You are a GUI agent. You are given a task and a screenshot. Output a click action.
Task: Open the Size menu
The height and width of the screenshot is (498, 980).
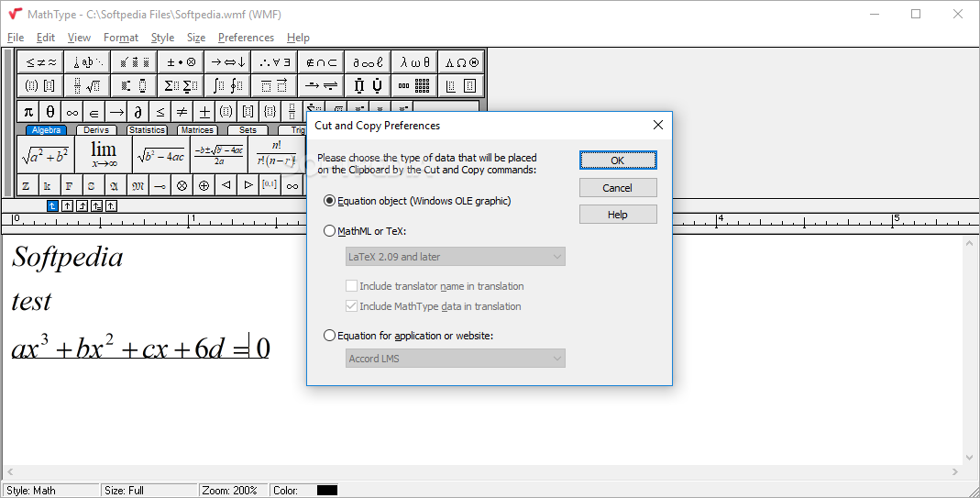pyautogui.click(x=196, y=38)
